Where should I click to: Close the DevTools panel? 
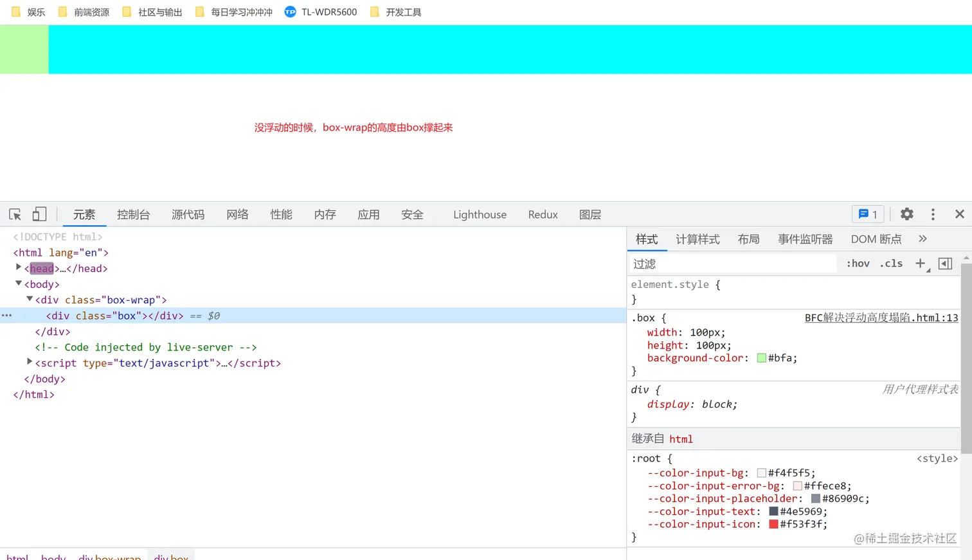959,214
